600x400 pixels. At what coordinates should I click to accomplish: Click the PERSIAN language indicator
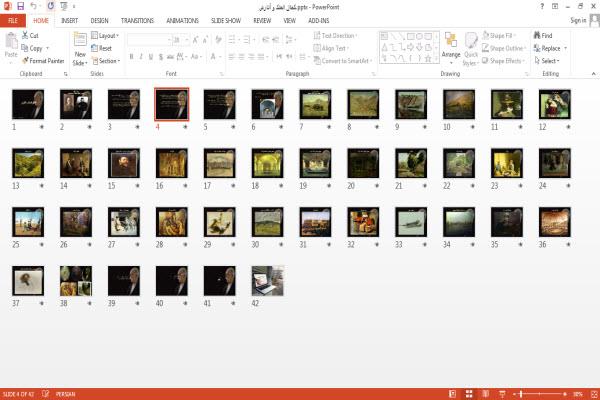click(x=65, y=394)
